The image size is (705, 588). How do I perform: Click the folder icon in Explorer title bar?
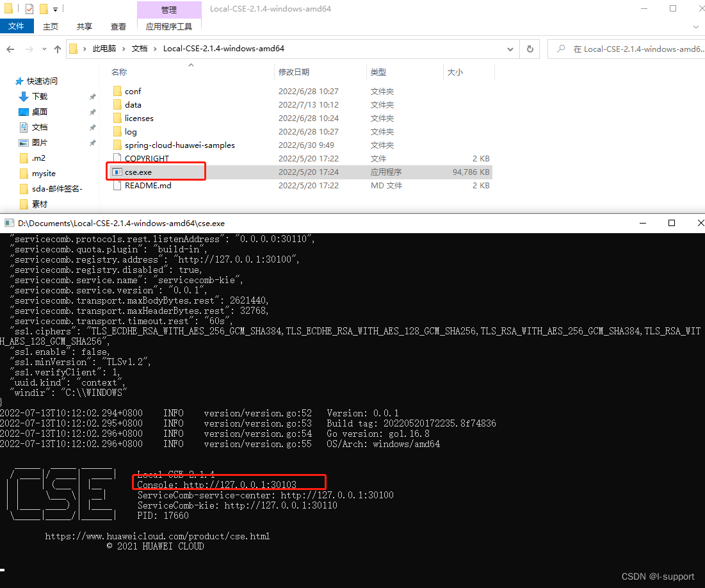pyautogui.click(x=8, y=8)
